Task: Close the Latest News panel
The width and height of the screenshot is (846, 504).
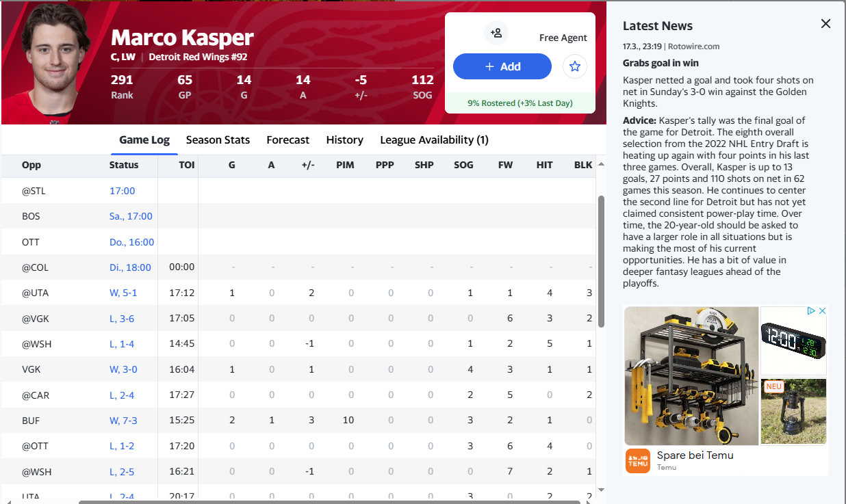Action: 825,24
